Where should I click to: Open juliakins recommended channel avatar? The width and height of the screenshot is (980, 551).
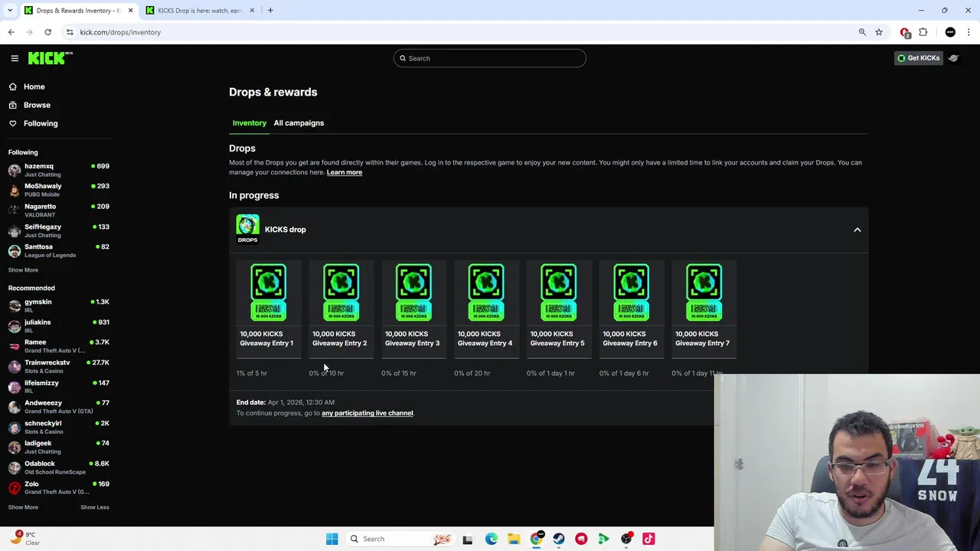click(x=15, y=326)
